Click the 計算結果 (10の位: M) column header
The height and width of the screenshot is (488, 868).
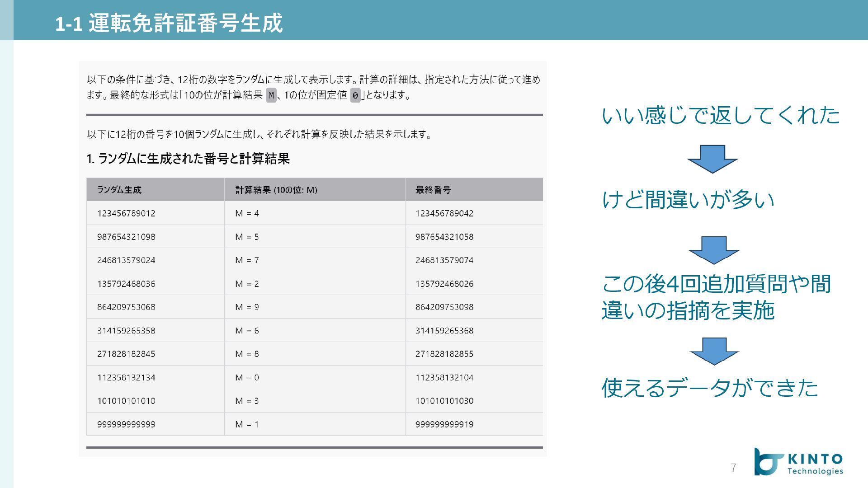tap(276, 190)
